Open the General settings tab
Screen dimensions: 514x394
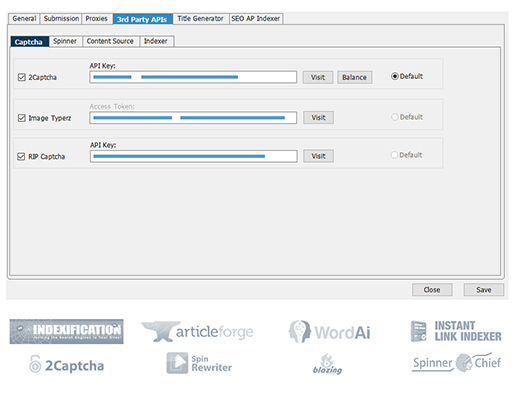point(24,19)
